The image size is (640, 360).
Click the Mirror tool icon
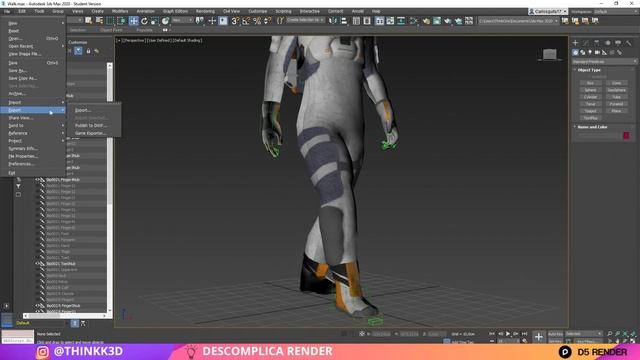[333, 21]
